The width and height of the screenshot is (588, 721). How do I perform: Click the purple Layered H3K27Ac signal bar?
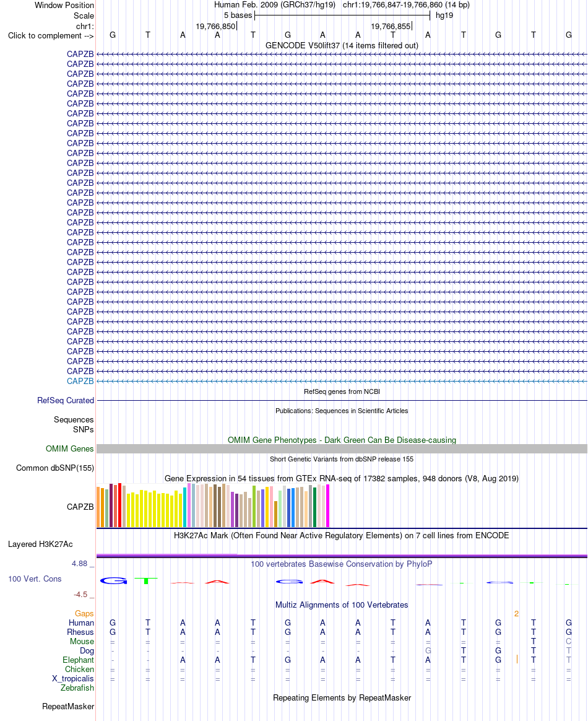(342, 556)
